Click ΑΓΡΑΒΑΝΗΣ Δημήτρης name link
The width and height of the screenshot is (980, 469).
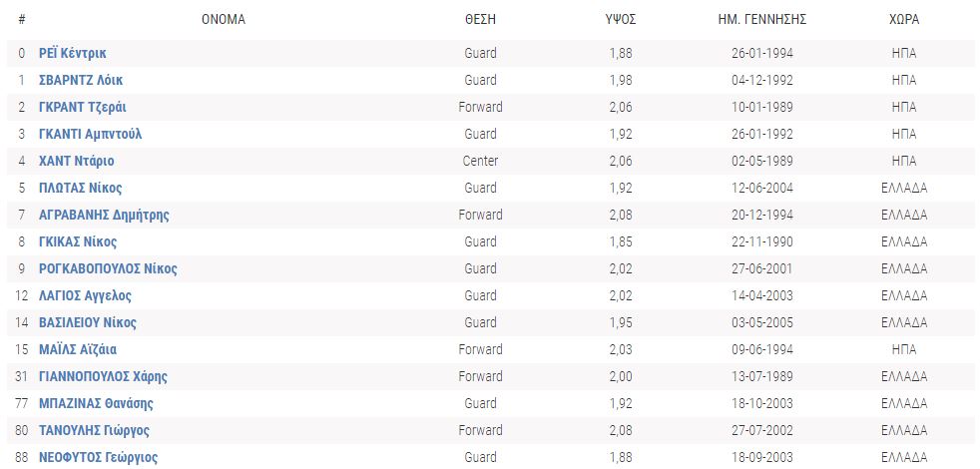click(x=104, y=215)
